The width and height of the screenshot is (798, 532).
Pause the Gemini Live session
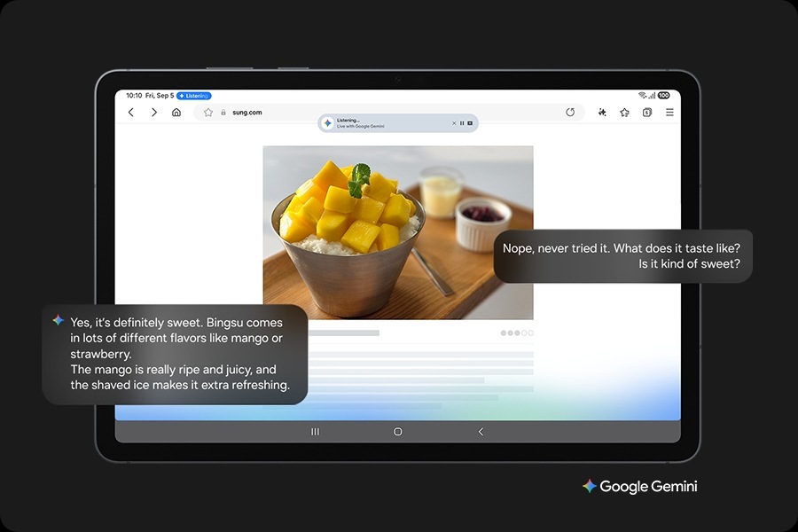point(462,123)
